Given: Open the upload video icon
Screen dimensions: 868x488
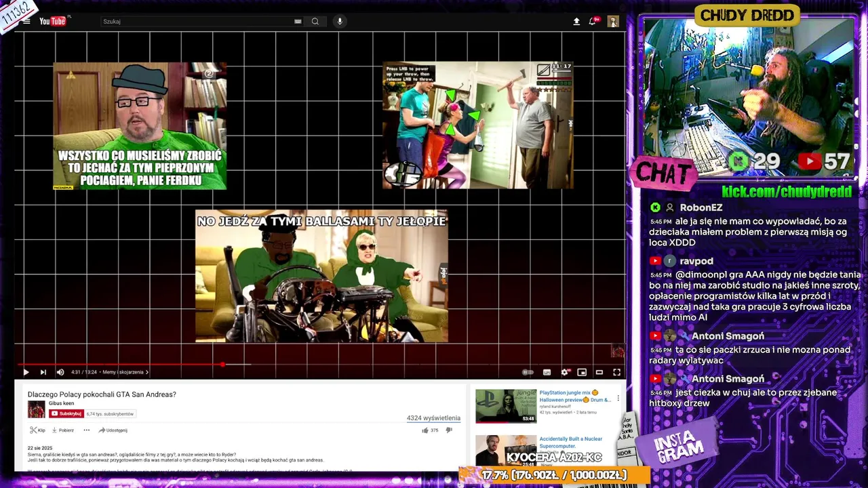Looking at the screenshot, I should pyautogui.click(x=576, y=21).
